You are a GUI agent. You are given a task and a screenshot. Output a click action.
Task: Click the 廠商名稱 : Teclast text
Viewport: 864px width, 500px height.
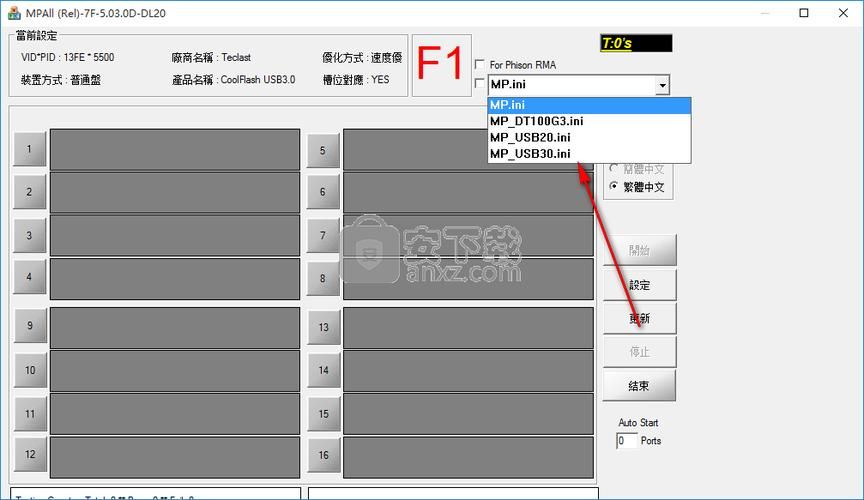coord(211,57)
